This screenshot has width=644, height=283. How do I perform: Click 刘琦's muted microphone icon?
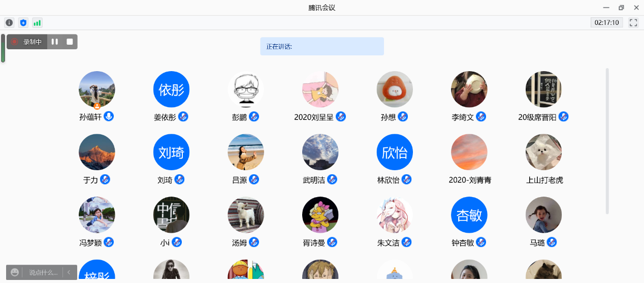pyautogui.click(x=179, y=179)
